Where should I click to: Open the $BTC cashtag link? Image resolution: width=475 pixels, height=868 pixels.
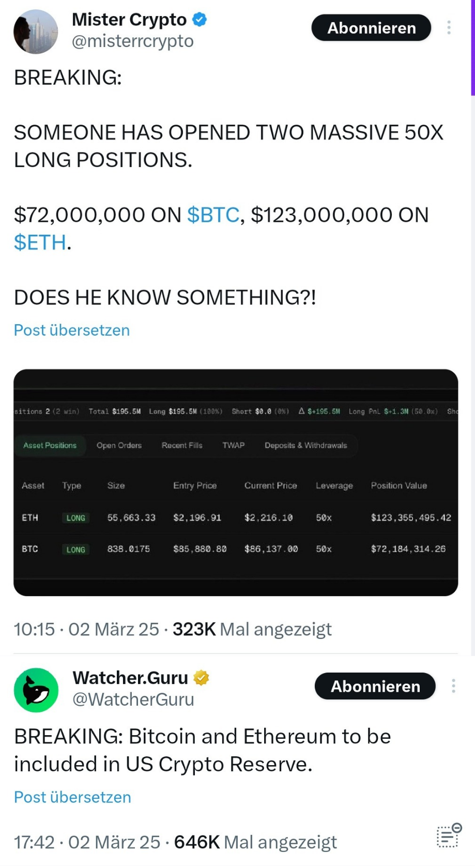tap(213, 215)
